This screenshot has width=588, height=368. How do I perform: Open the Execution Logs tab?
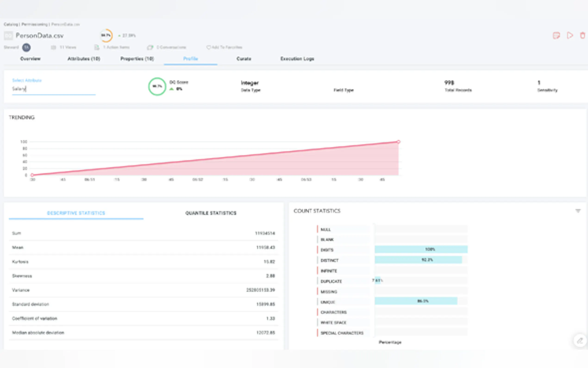pyautogui.click(x=297, y=59)
